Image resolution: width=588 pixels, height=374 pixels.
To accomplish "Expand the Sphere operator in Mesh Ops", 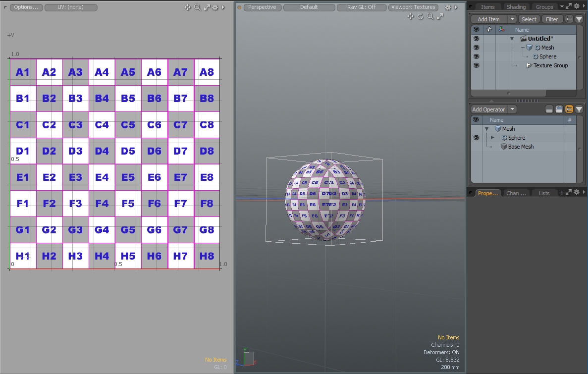I will point(493,138).
